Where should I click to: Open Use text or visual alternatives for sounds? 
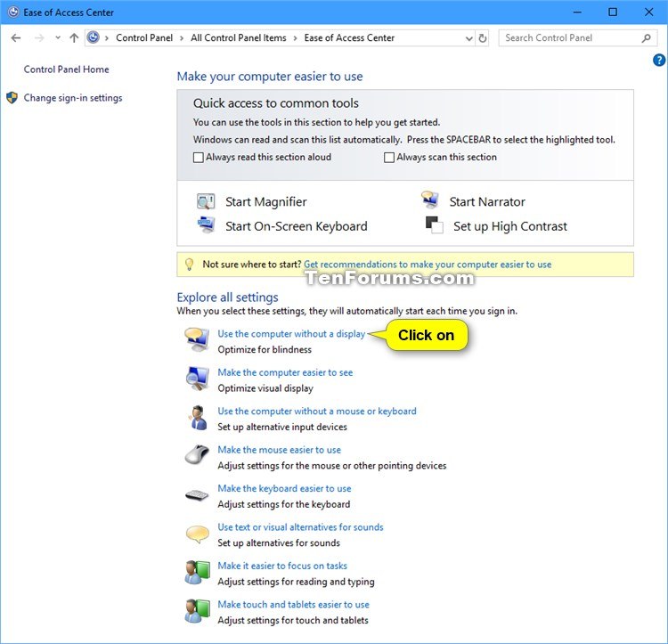click(x=300, y=527)
